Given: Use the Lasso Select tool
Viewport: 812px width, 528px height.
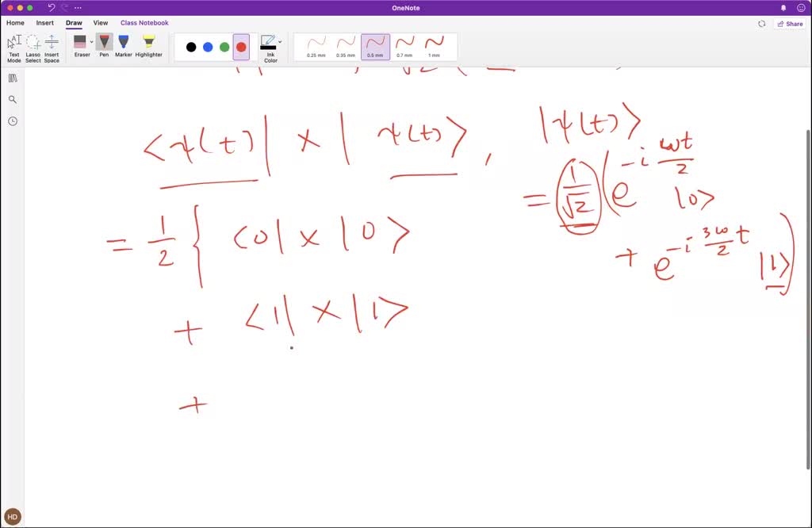Looking at the screenshot, I should click(32, 48).
